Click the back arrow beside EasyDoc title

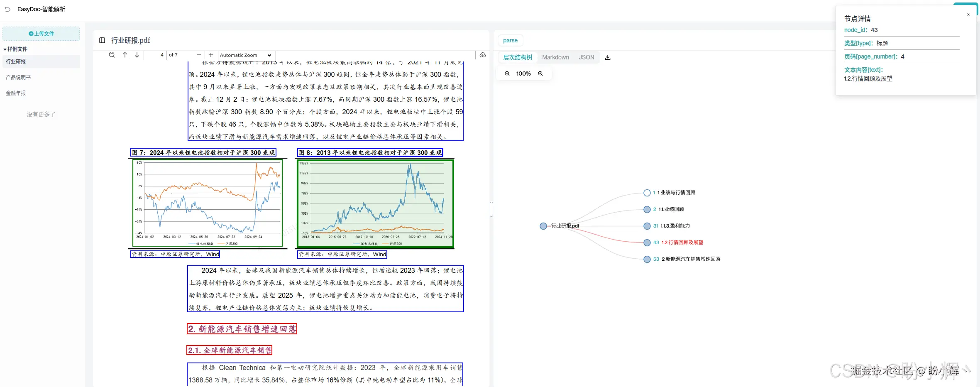click(7, 9)
